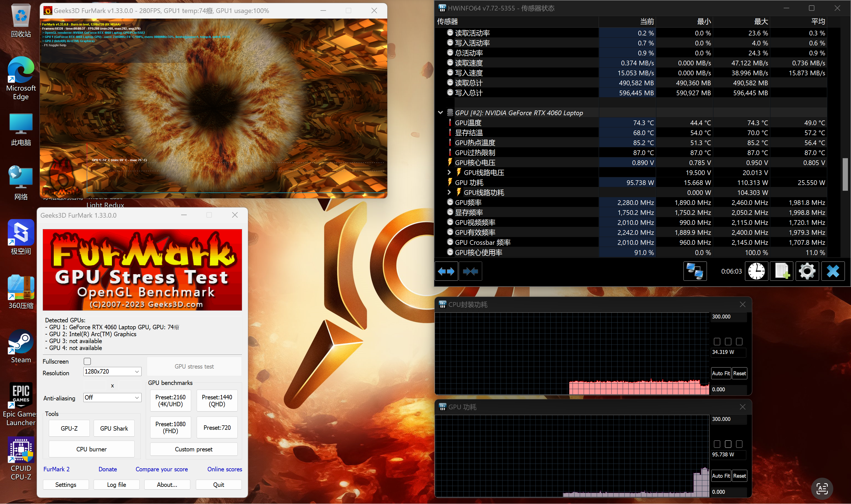Click HWiNFO blue X close-sensors icon
This screenshot has width=851, height=504.
[833, 271]
